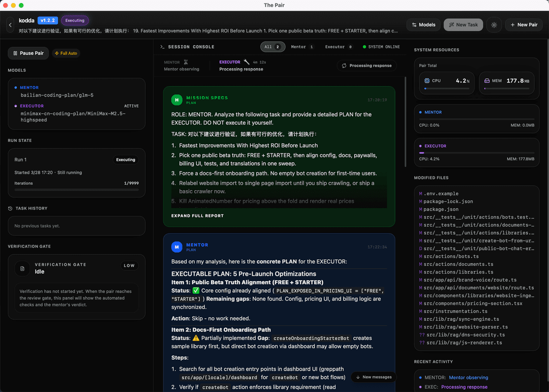Click the Executing badge in Run 1 card
Viewport: 549px width, 392px height.
(126, 160)
